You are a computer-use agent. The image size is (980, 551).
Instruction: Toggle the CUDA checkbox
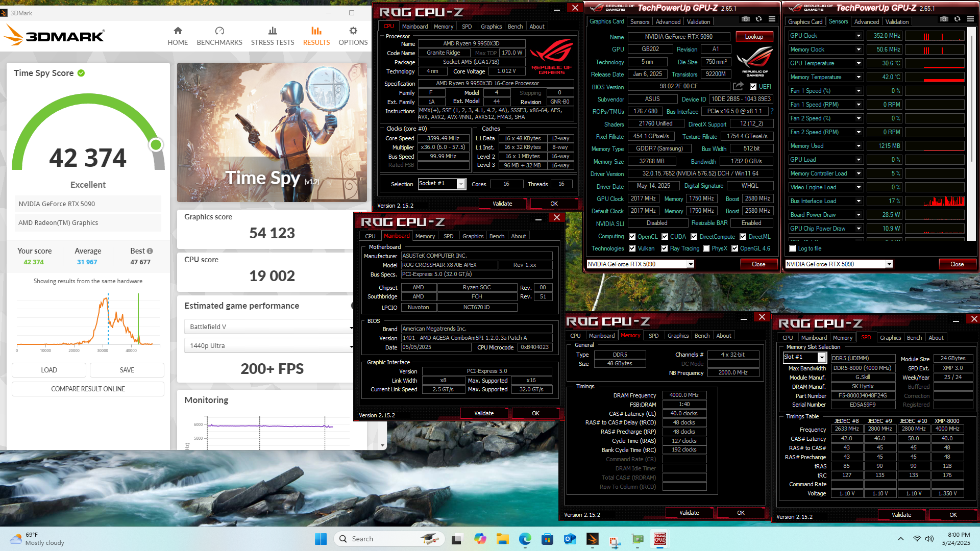[x=665, y=237]
